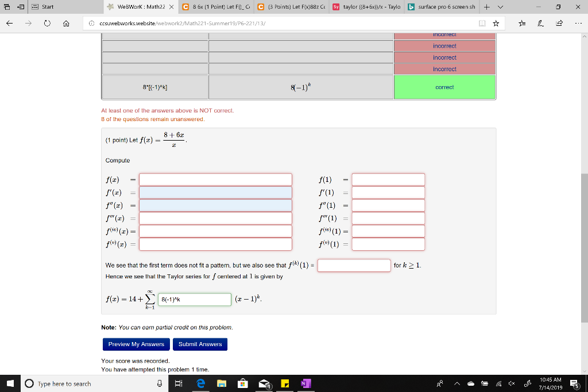Launch OneNote from the taskbar
Screen dimensions: 588x392
click(305, 383)
